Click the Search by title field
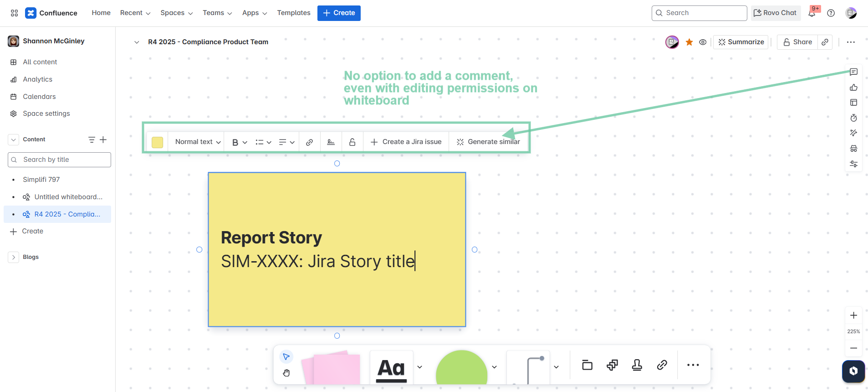 pyautogui.click(x=59, y=160)
